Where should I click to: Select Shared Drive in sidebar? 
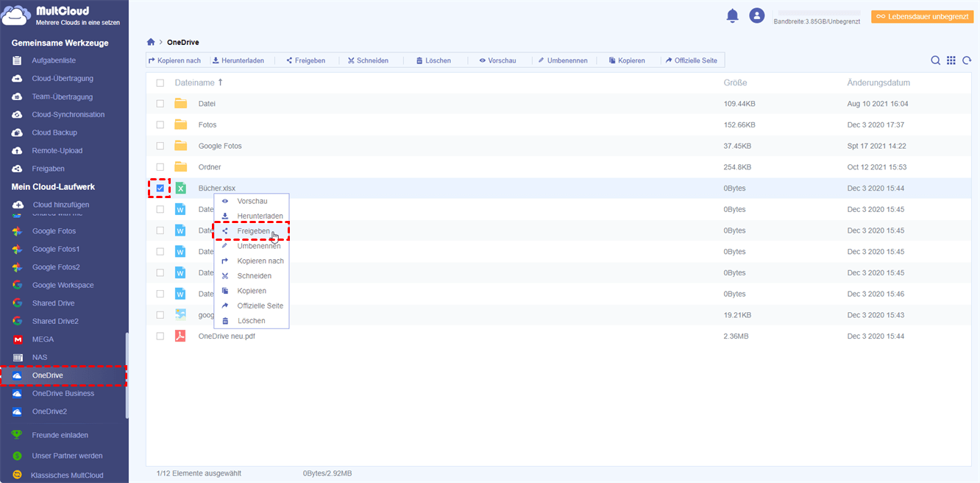[53, 303]
